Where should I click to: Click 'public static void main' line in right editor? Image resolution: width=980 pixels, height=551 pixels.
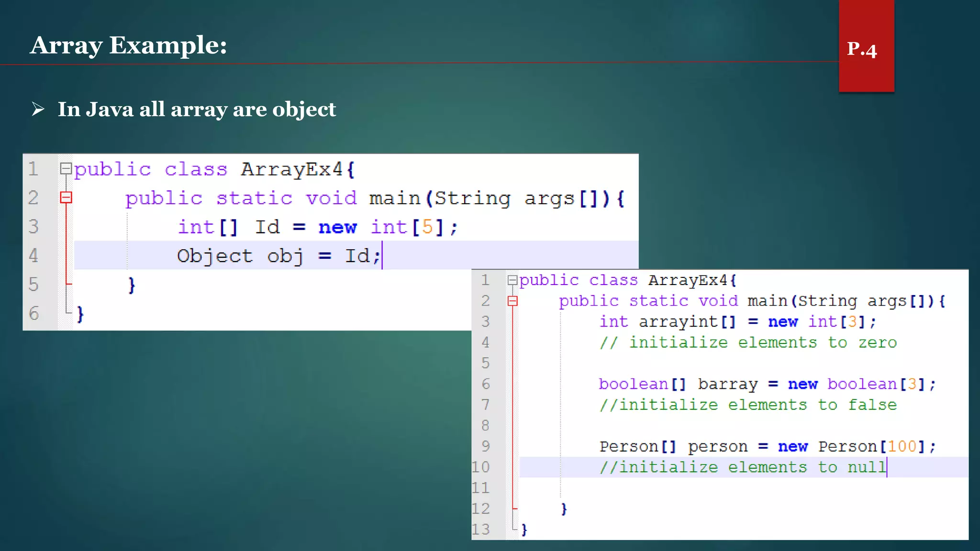pos(752,301)
